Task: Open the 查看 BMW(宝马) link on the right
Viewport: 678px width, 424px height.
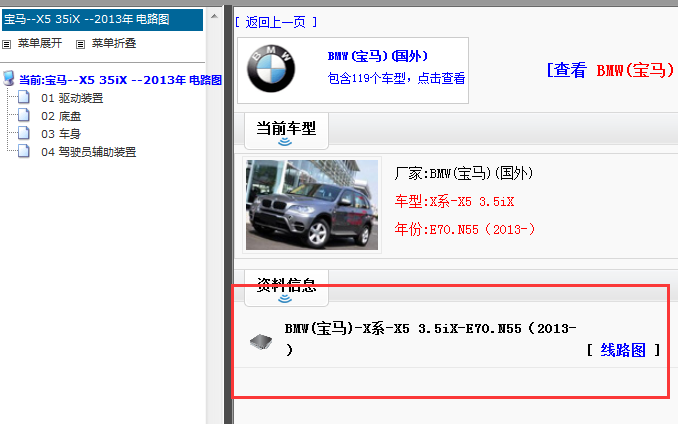Action: [x=611, y=70]
